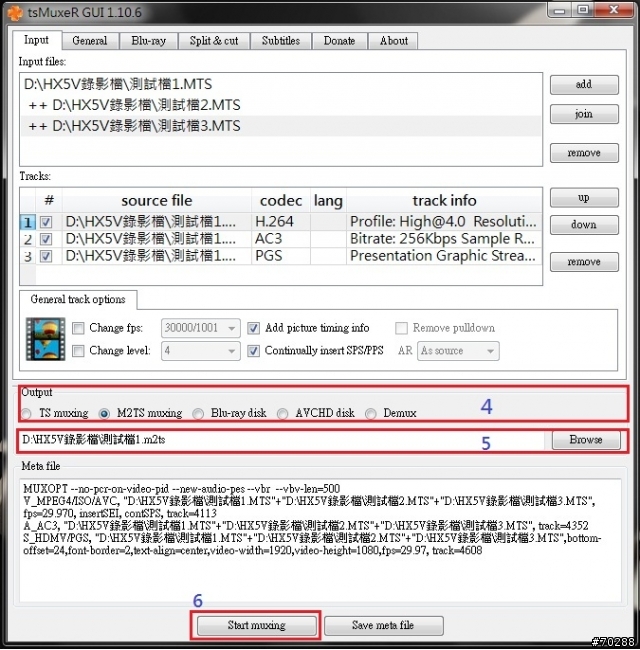Click remove button next to input files

coord(584,153)
